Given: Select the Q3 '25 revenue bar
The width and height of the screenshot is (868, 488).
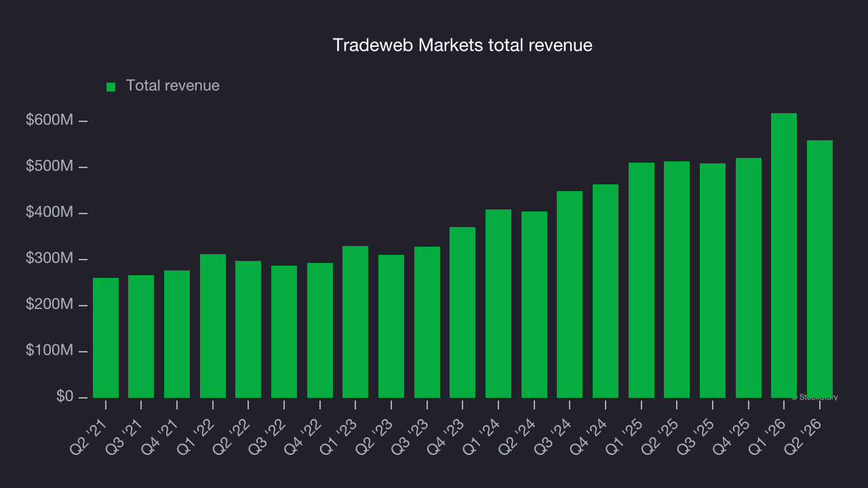Looking at the screenshot, I should [x=713, y=281].
